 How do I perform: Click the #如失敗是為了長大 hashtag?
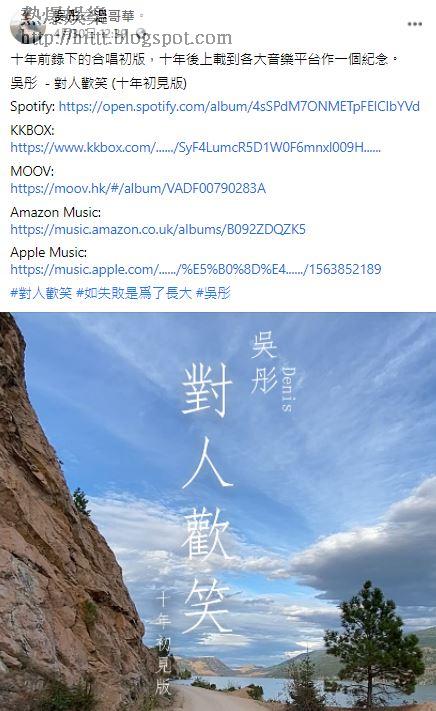(134, 293)
